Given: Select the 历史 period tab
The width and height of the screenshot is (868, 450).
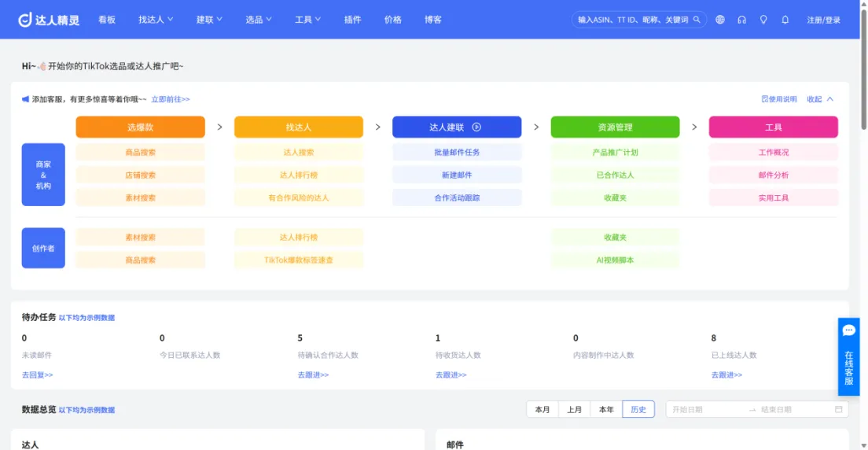Looking at the screenshot, I should pyautogui.click(x=639, y=410).
